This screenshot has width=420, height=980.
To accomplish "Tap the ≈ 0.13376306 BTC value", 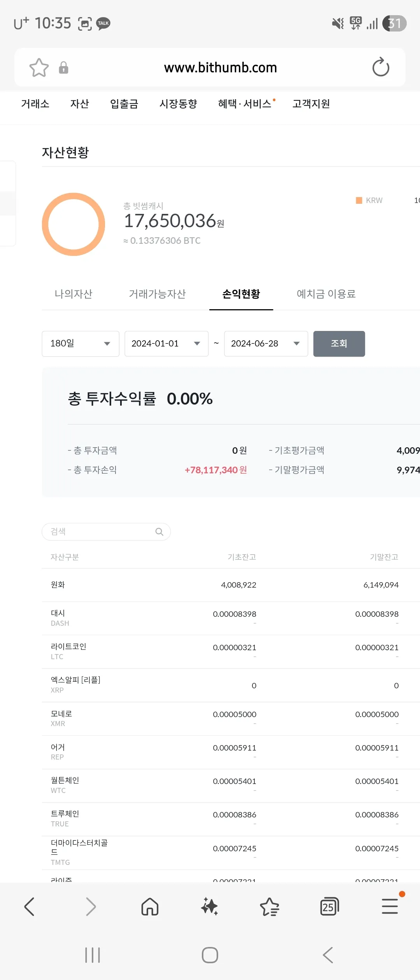I will coord(162,241).
